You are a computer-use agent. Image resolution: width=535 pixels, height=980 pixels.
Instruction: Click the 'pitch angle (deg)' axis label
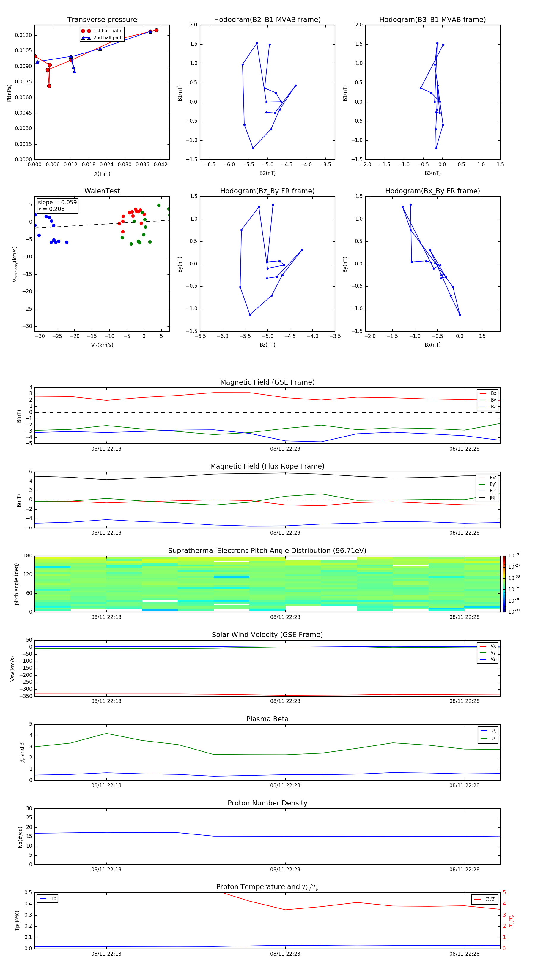16,584
